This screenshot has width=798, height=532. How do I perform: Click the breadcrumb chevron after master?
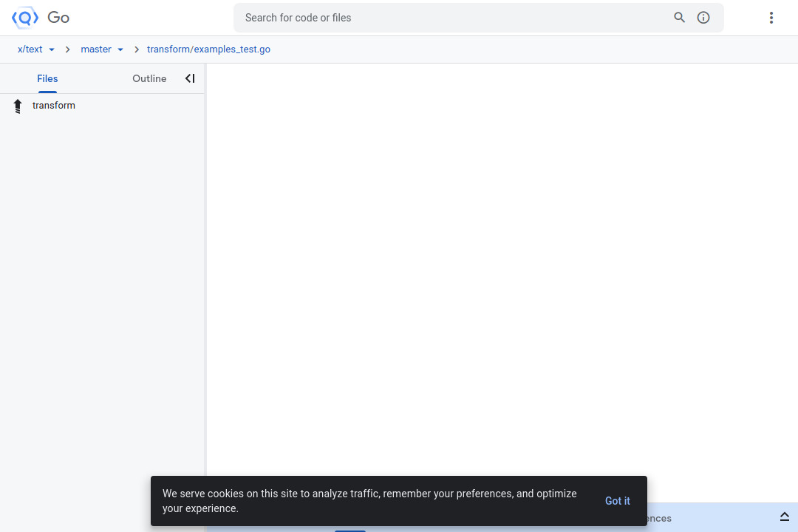(137, 49)
